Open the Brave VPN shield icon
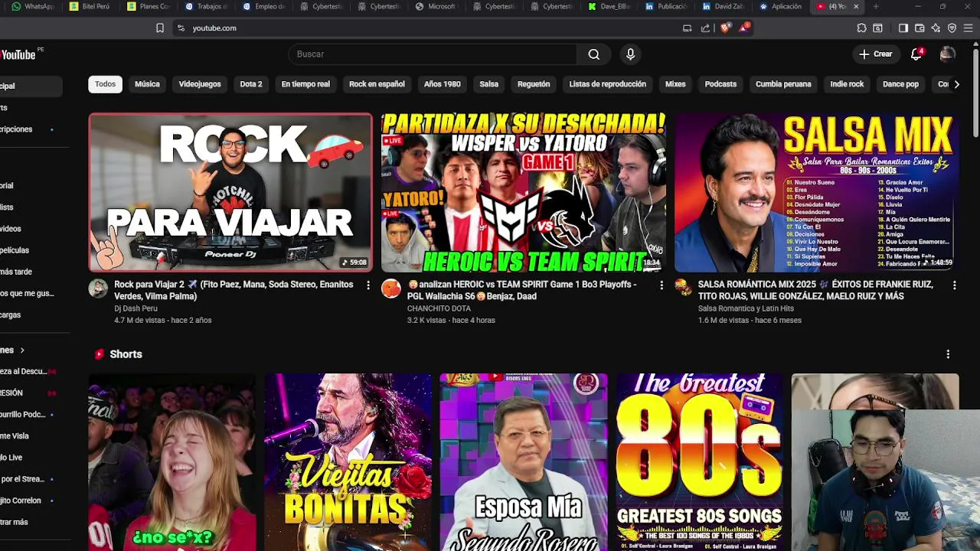Viewport: 980px width, 551px height. (x=952, y=28)
